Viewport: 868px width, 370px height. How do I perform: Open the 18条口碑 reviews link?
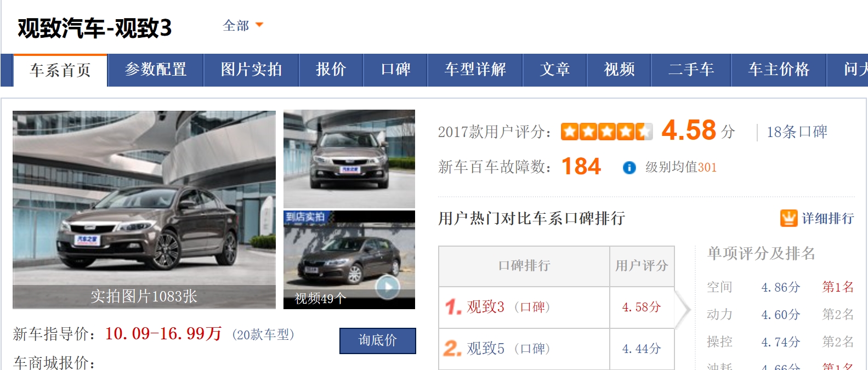click(x=797, y=132)
